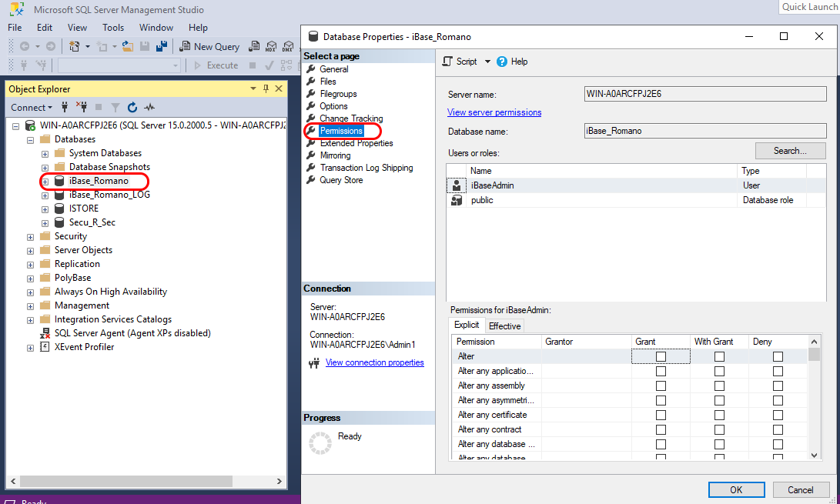The width and height of the screenshot is (840, 504).
Task: Click the Open File folder icon
Action: pos(127,46)
